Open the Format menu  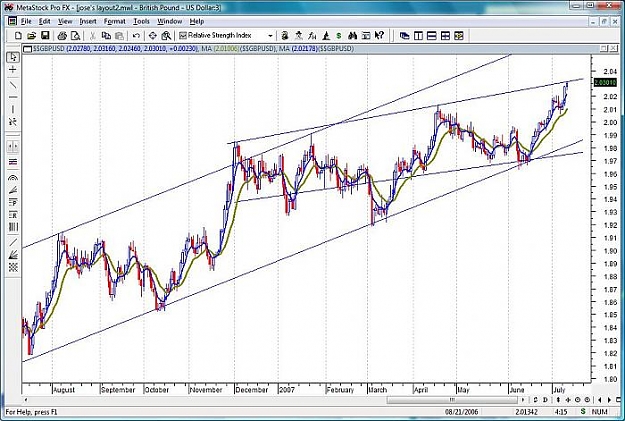click(x=115, y=21)
